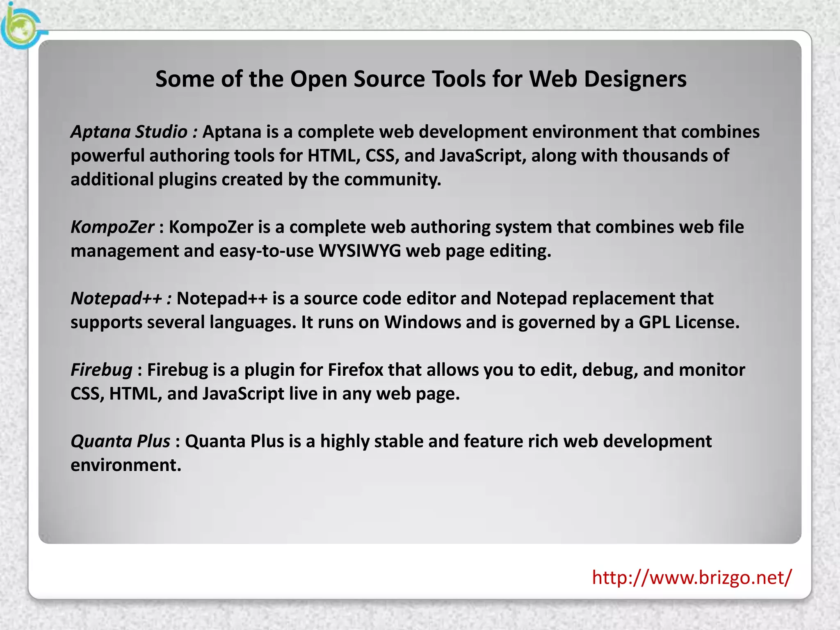Screen dimensions: 840x630
Task: Click the words Web Designers in title
Action: (607, 79)
